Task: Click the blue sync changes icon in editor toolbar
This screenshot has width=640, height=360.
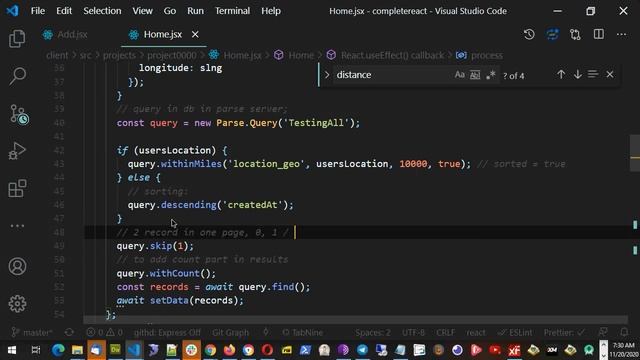Action: pos(553,34)
